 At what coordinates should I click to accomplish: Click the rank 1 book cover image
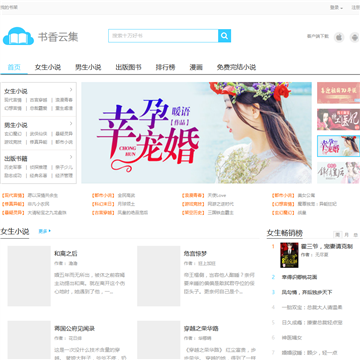pos(289,255)
